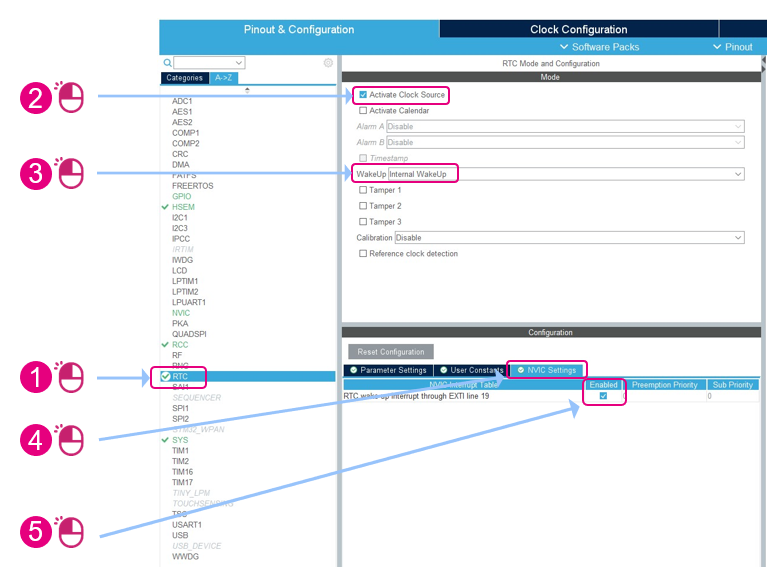Toggle the Tamper 2 checkbox
The width and height of the screenshot is (775, 576).
point(363,206)
